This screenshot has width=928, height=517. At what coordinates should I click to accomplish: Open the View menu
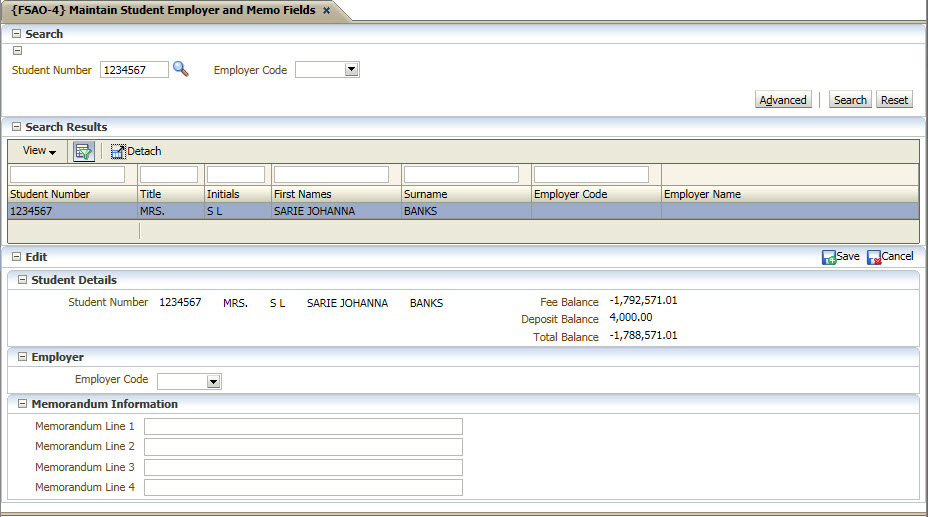tap(39, 151)
